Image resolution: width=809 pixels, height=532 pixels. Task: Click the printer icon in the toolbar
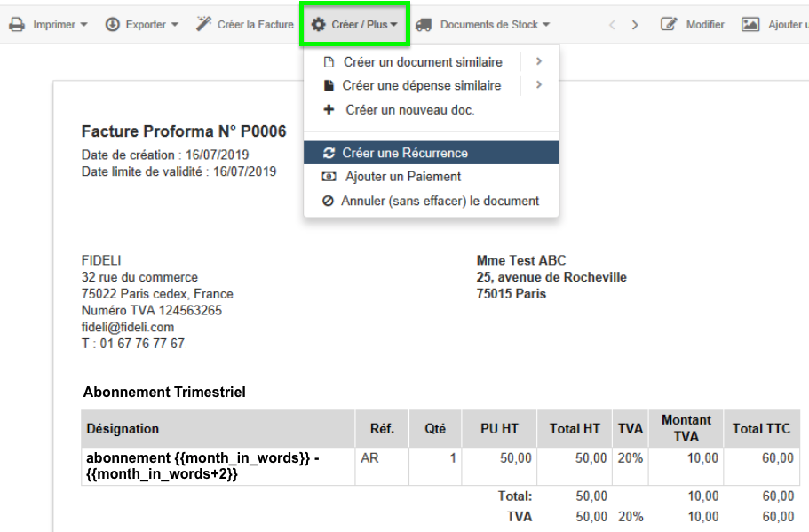pos(17,25)
